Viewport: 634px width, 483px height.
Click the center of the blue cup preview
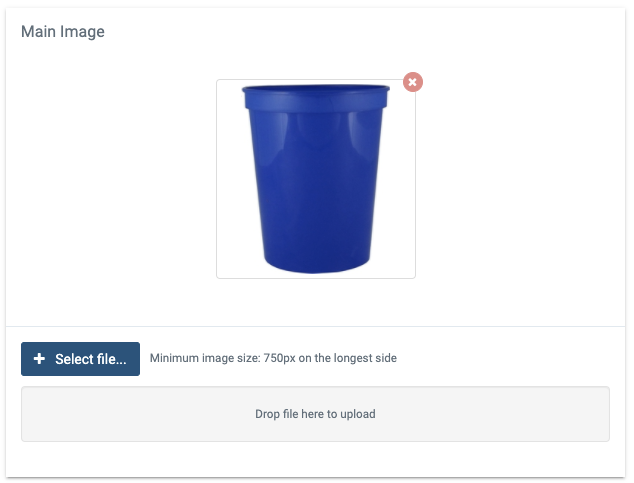coord(316,179)
